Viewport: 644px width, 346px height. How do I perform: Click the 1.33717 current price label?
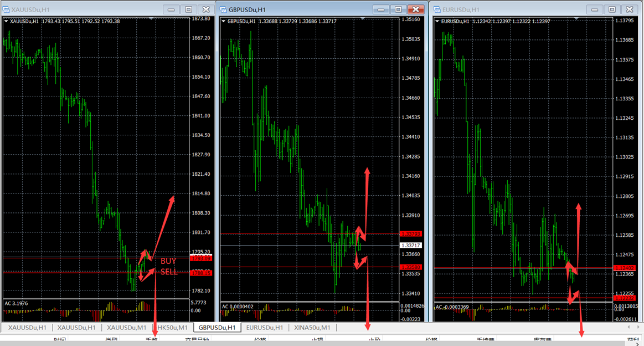tap(410, 245)
